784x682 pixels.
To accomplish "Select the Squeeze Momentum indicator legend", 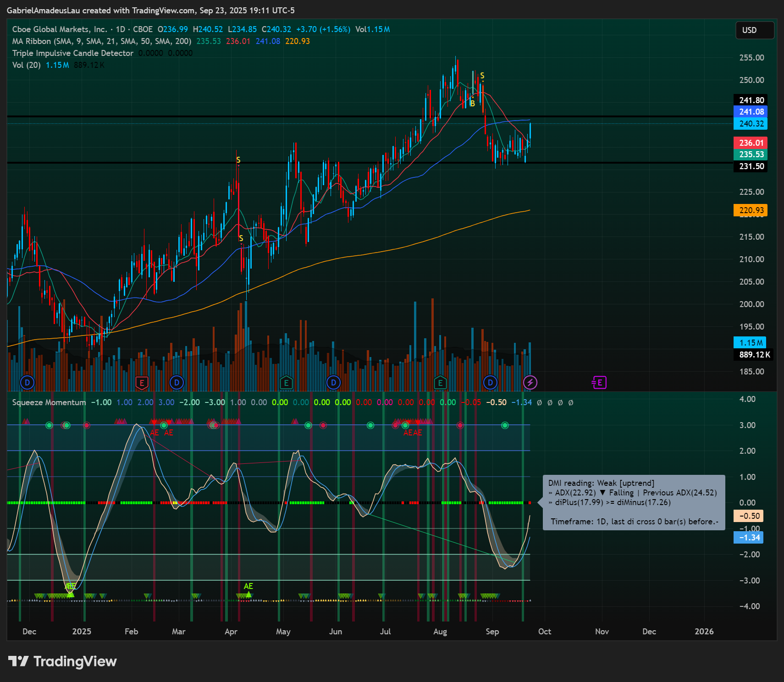I will click(x=49, y=402).
